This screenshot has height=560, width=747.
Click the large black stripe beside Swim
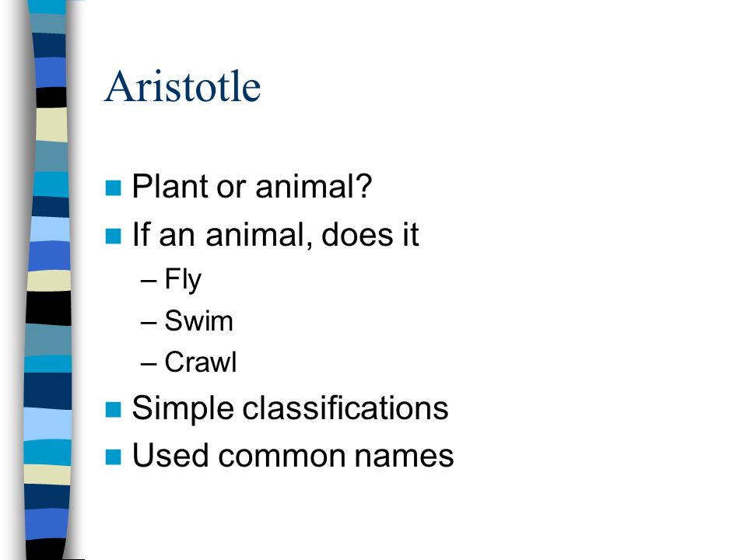click(48, 308)
